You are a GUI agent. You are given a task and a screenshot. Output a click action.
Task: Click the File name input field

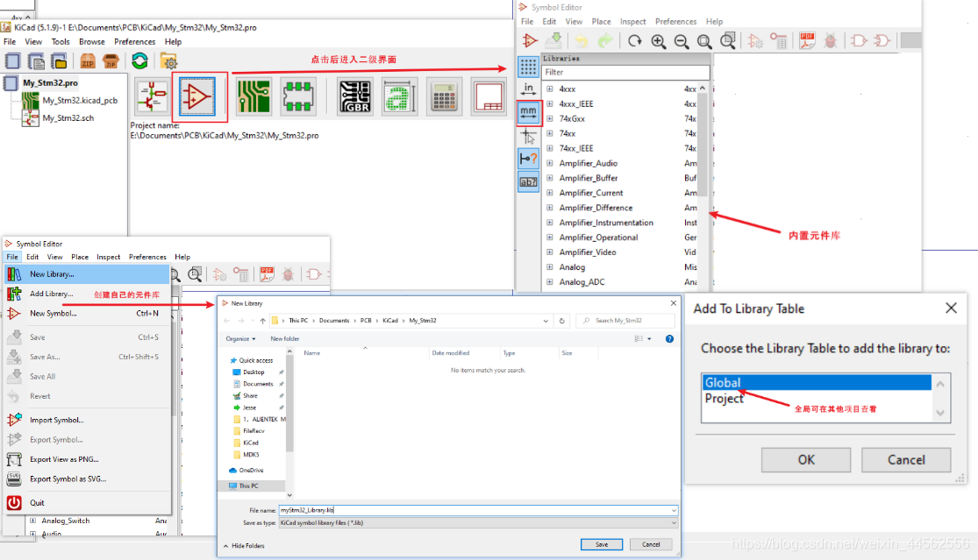tap(478, 510)
